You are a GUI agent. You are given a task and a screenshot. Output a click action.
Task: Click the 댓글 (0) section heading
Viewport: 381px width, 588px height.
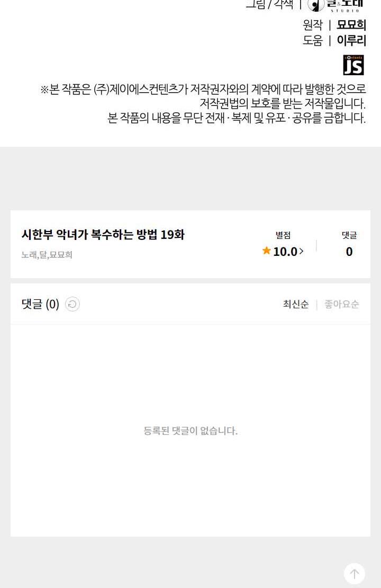[x=40, y=304]
